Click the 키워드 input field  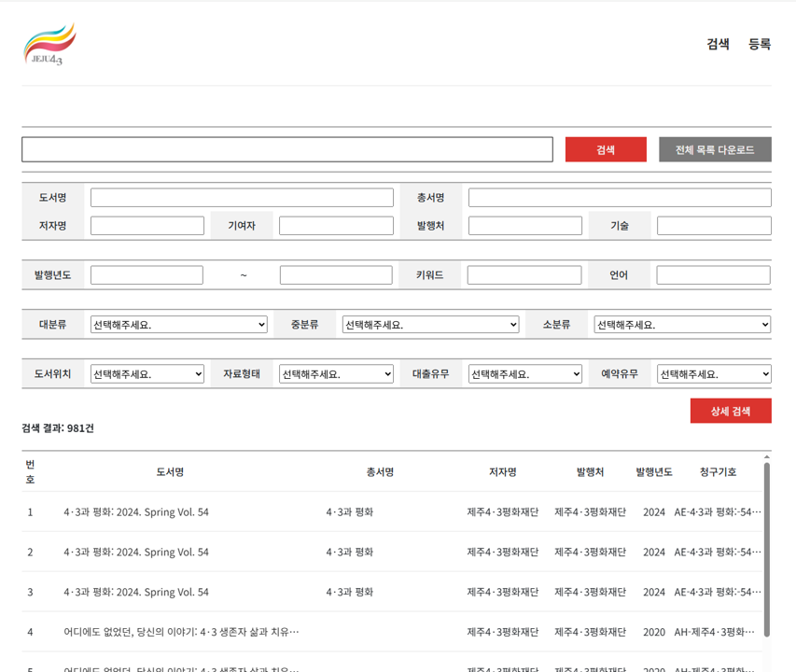[x=524, y=275]
